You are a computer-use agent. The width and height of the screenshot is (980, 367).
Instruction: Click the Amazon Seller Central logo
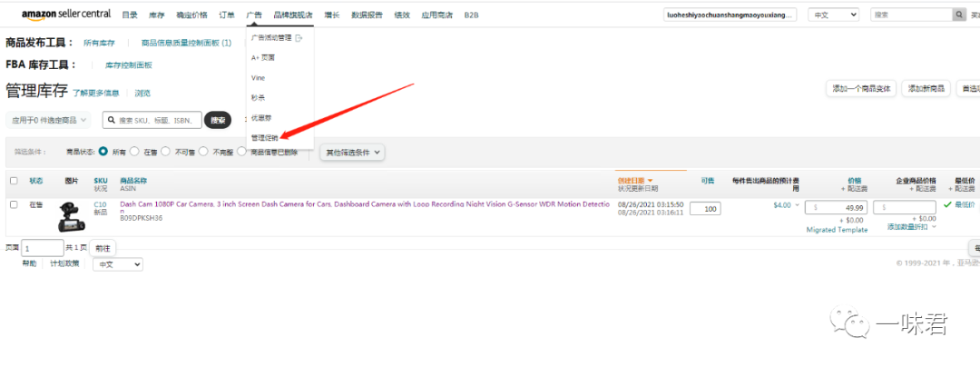65,15
